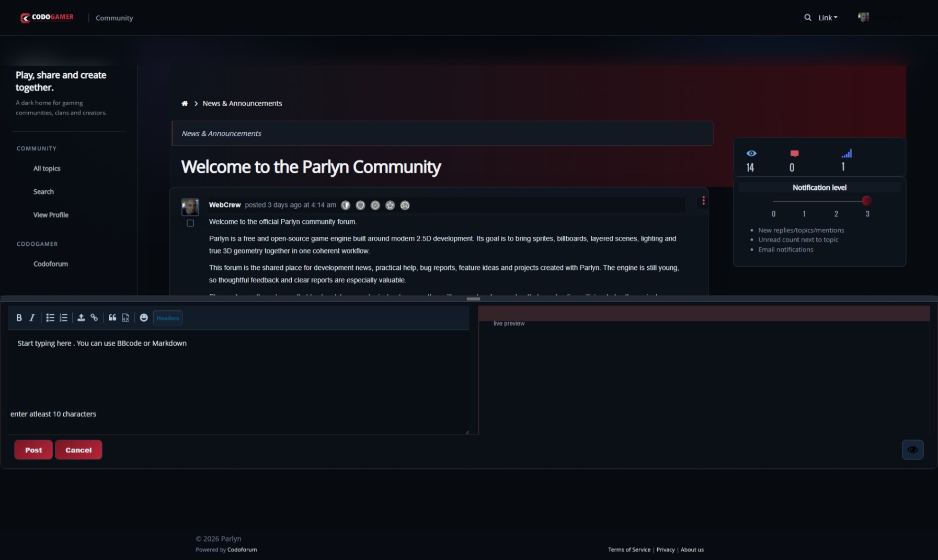938x560 pixels.
Task: Insert a blockquote with the quote icon
Action: [112, 318]
